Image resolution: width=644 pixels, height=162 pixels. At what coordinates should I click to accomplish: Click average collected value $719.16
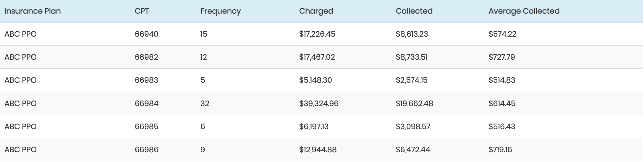click(x=500, y=150)
